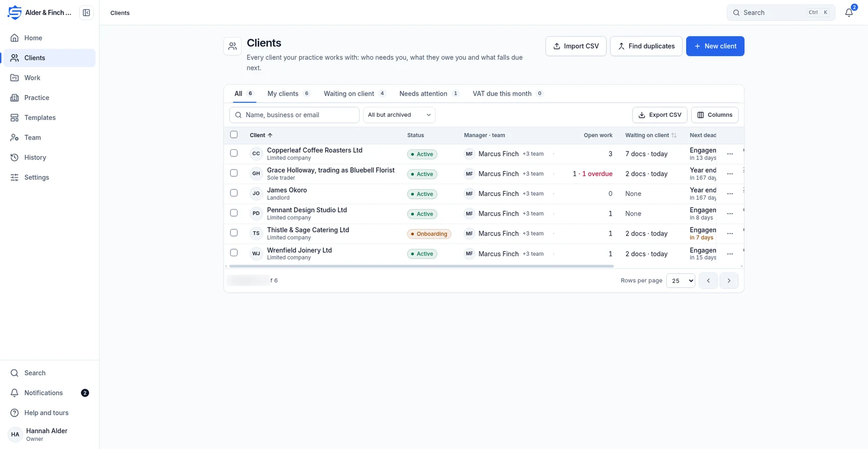Click the Clients page header icon
This screenshot has height=449, width=868.
coord(233,46)
